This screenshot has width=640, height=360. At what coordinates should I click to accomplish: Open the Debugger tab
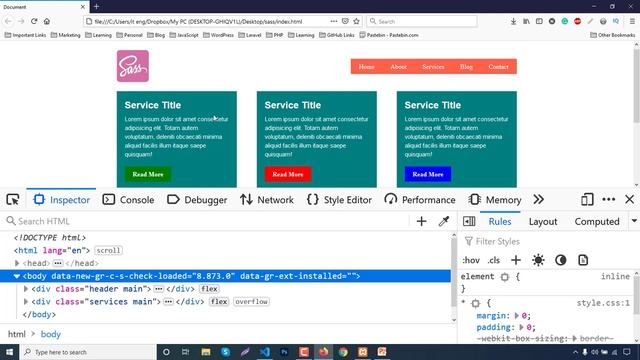(x=197, y=200)
